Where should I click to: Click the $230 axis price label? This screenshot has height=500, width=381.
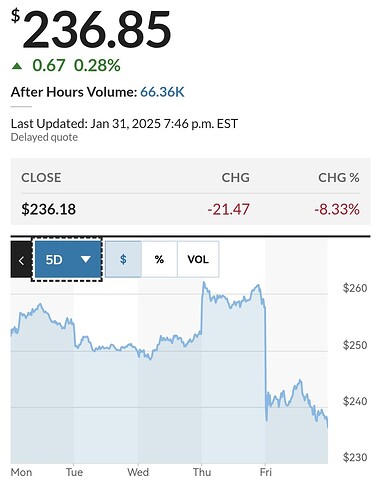(355, 457)
